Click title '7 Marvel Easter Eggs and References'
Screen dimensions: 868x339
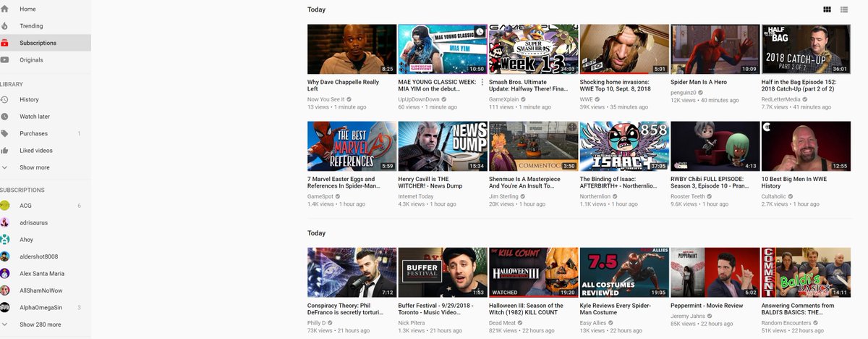344,183
